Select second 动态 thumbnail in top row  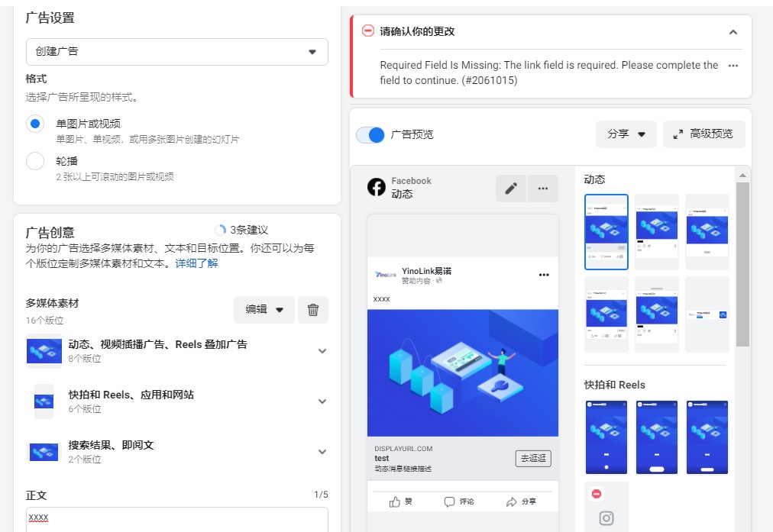click(657, 232)
